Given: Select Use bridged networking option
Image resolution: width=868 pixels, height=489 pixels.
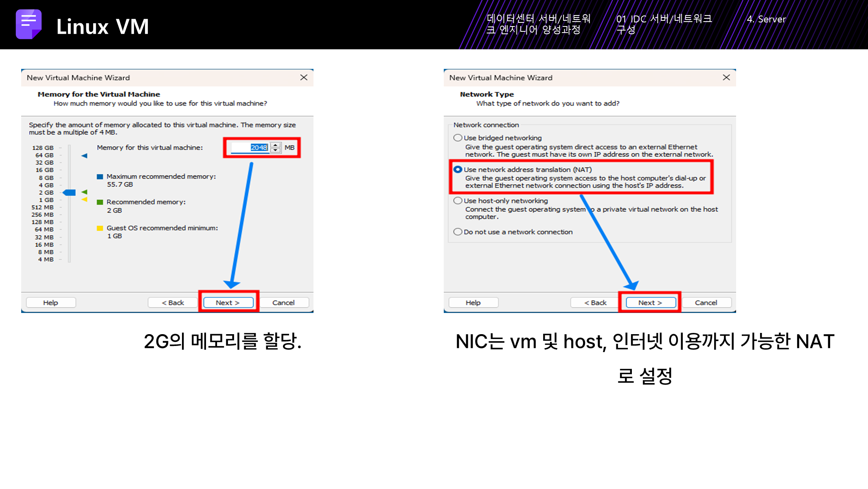Looking at the screenshot, I should tap(458, 138).
